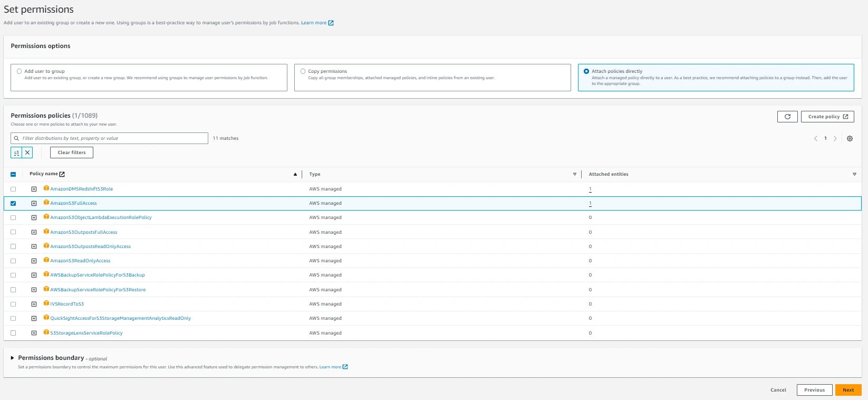Focus the policy filter search field

[x=109, y=138]
